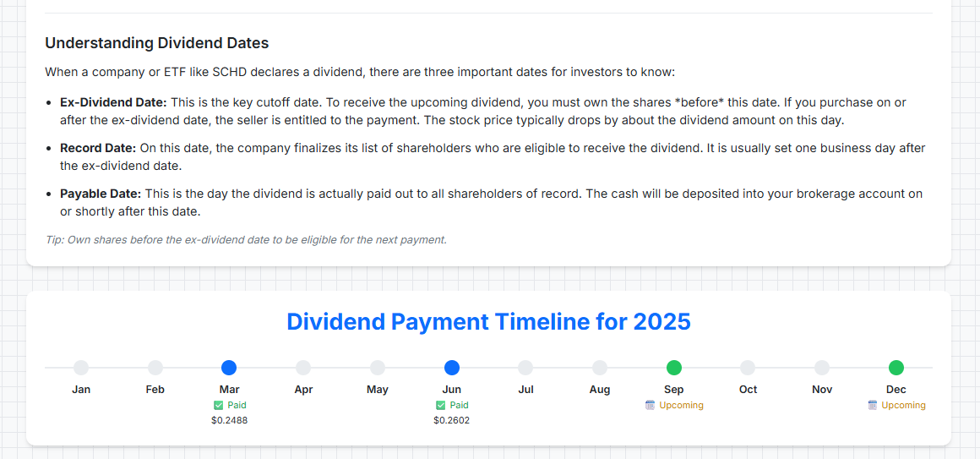Image resolution: width=980 pixels, height=459 pixels.
Task: Click the italic Tip about owning shares
Action: click(x=246, y=239)
